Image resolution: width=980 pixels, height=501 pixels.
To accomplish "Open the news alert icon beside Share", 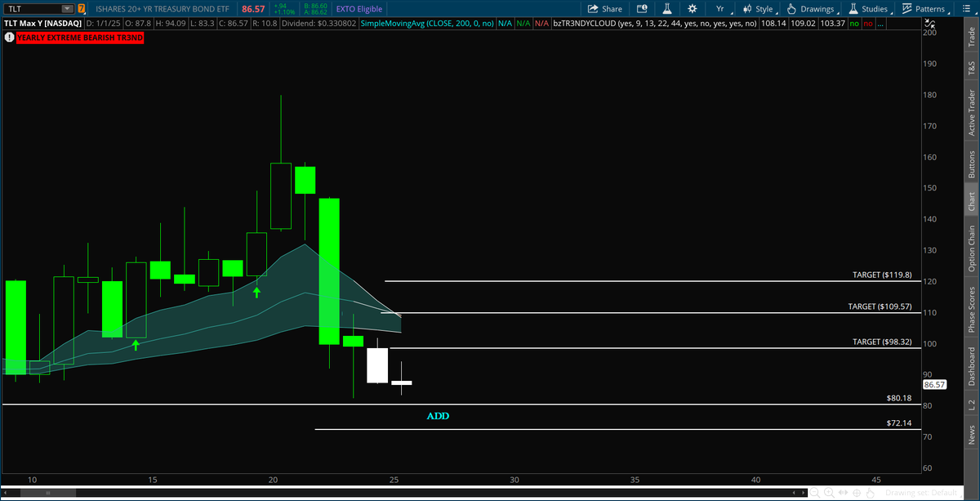I will coord(642,9).
